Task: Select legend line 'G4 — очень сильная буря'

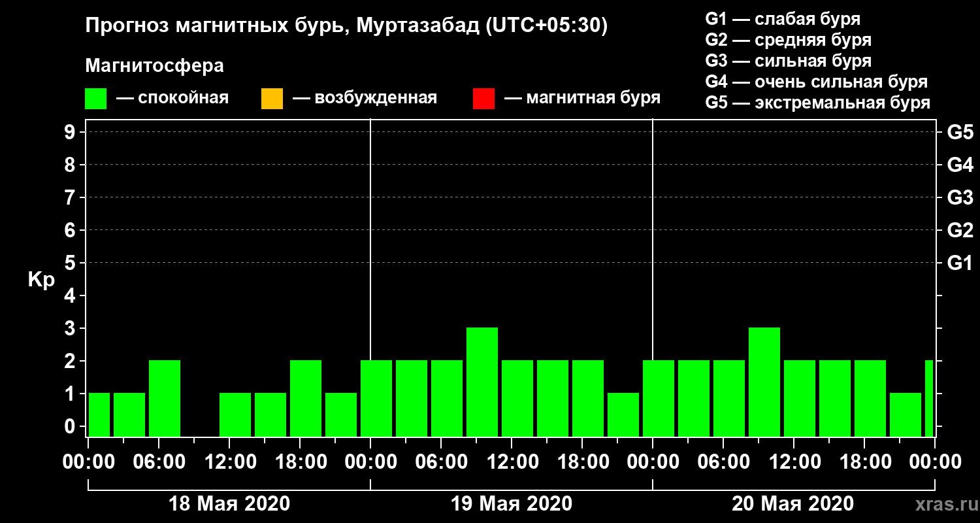Action: (x=817, y=82)
